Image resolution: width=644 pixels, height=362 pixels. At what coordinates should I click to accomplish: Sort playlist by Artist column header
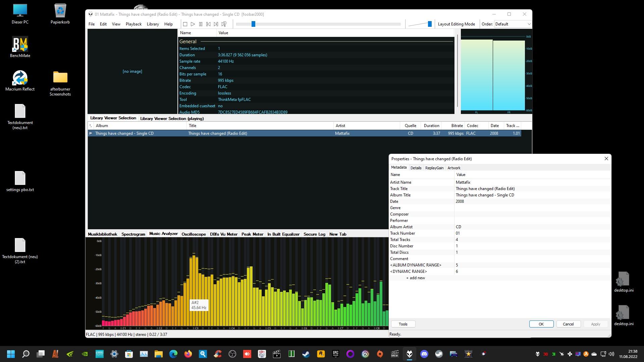click(367, 126)
